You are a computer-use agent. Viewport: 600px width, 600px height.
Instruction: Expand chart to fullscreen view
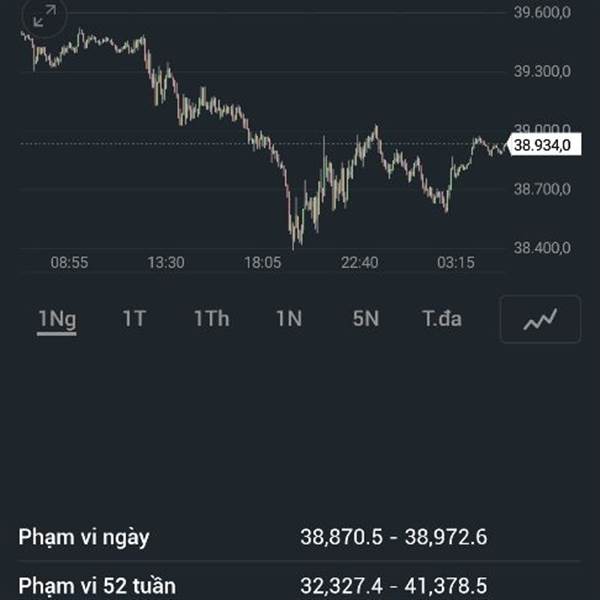[x=44, y=16]
